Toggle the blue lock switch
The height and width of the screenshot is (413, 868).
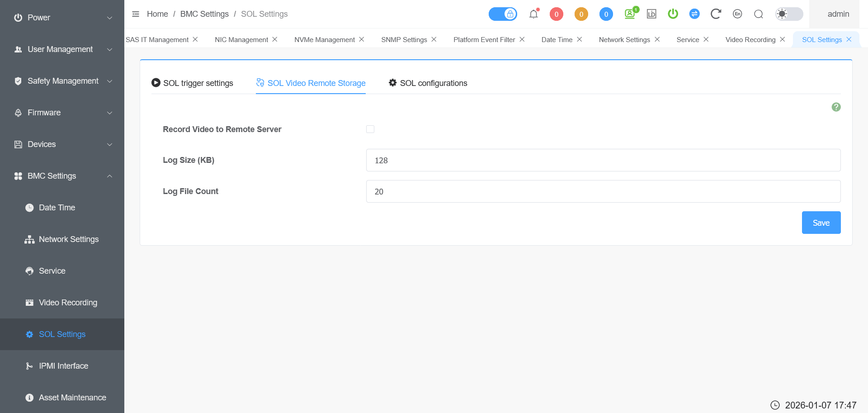coord(503,14)
